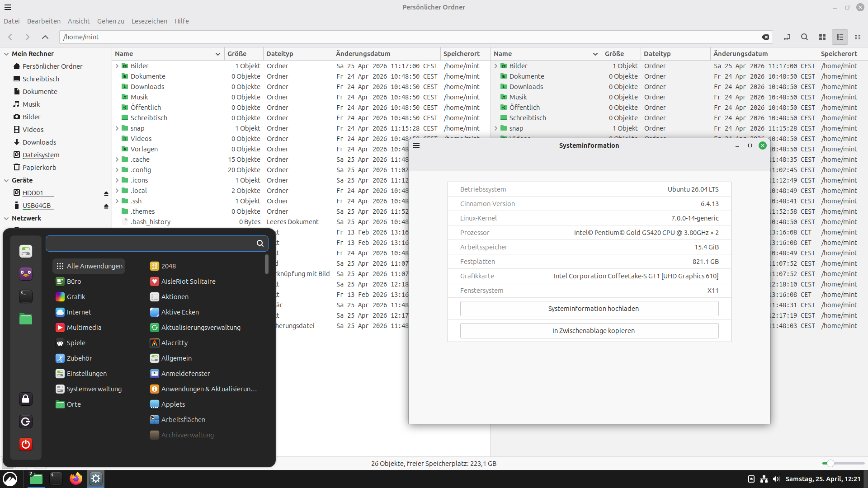This screenshot has width=868, height=488.
Task: Clear the /home/mint path entry with its clear icon
Action: (765, 37)
